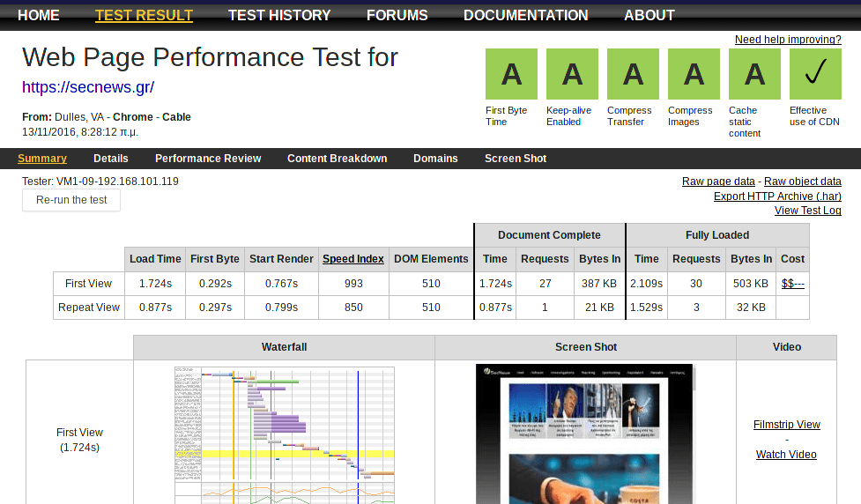Viewport: 861px width, 504px height.
Task: Switch to the Details tab
Action: tap(111, 158)
